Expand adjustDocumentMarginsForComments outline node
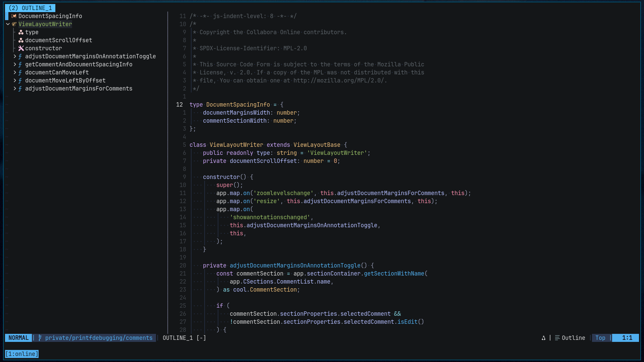This screenshot has width=644, height=362. pos(15,88)
